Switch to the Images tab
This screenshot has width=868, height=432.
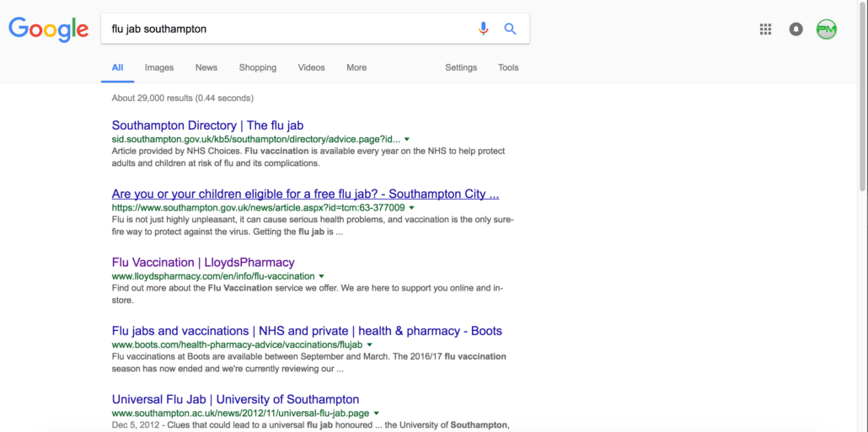pos(159,67)
